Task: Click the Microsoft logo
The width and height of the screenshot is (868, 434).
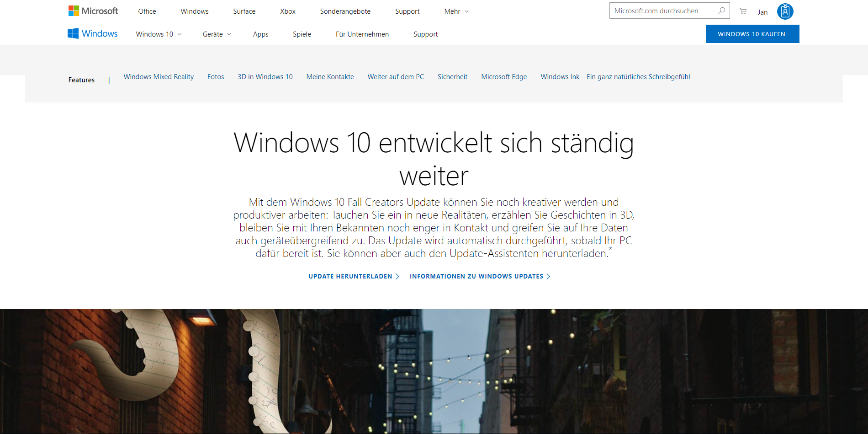Action: click(93, 11)
